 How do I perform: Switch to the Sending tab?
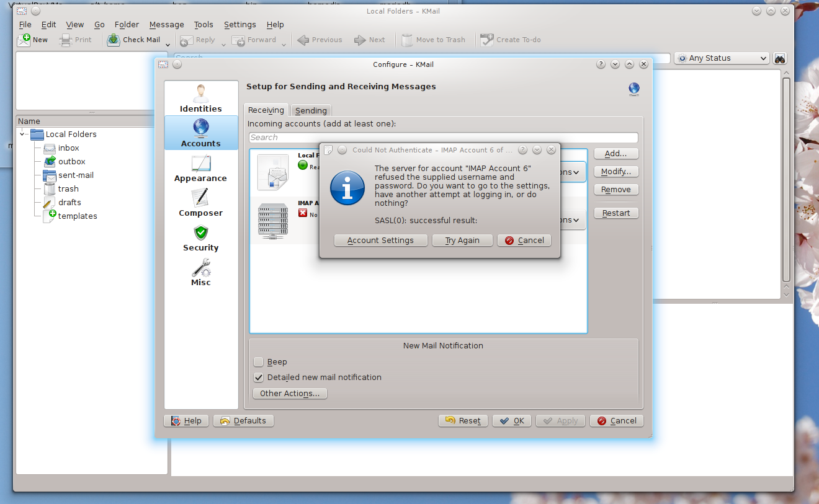tap(311, 110)
